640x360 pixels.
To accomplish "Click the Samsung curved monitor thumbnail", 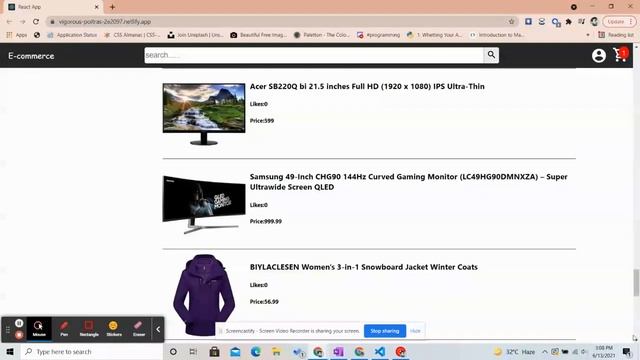I will pyautogui.click(x=204, y=204).
